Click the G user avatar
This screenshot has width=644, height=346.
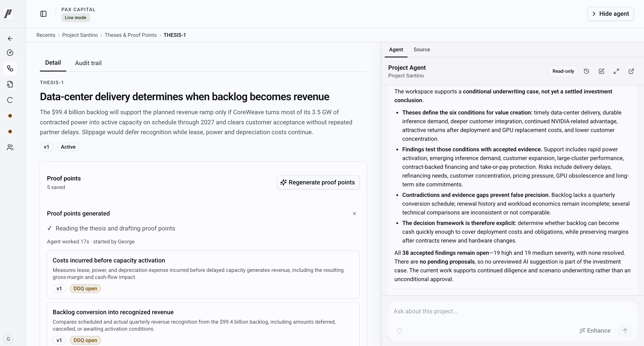(x=8, y=339)
